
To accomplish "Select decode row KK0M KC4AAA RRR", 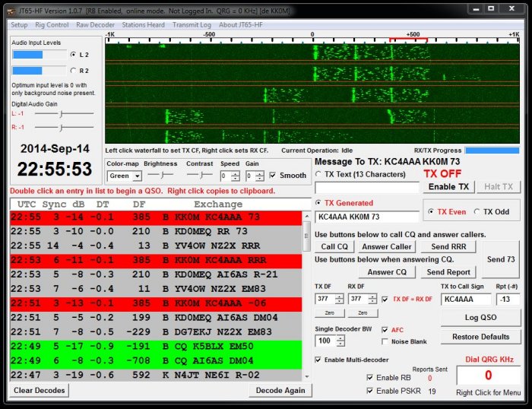I will [x=156, y=260].
